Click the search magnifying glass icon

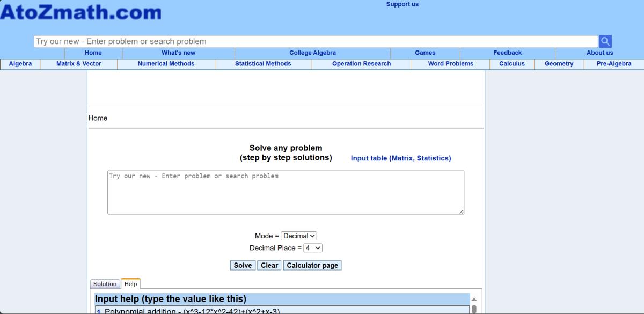pos(604,41)
